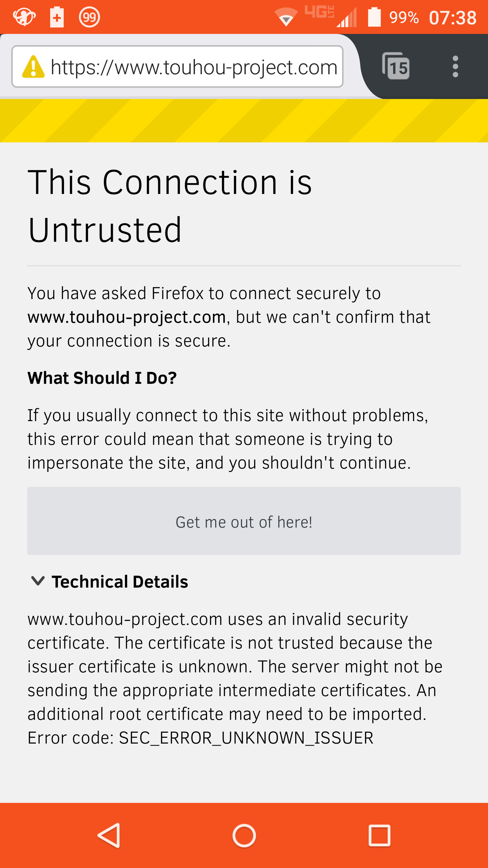Tap the Android home circle button

pos(244,835)
